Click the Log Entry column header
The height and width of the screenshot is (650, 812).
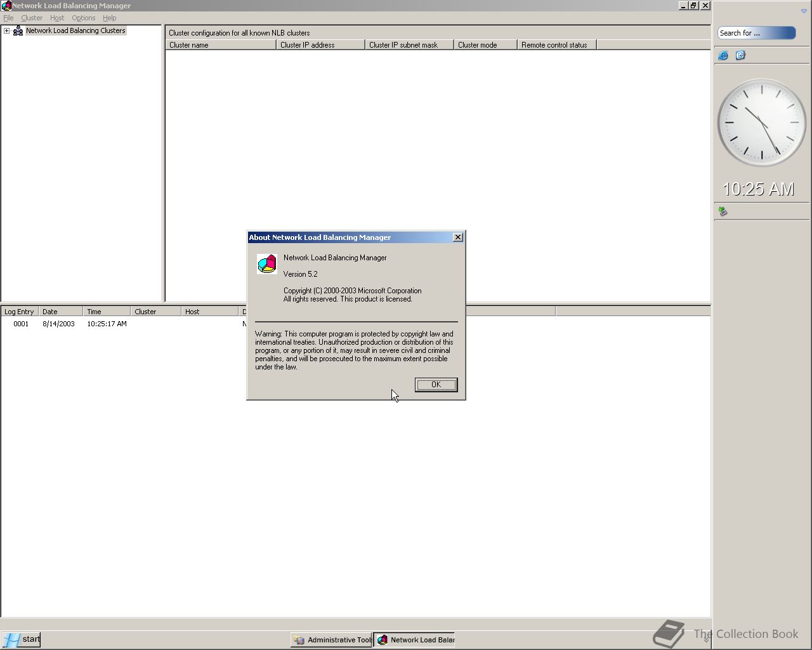click(20, 312)
